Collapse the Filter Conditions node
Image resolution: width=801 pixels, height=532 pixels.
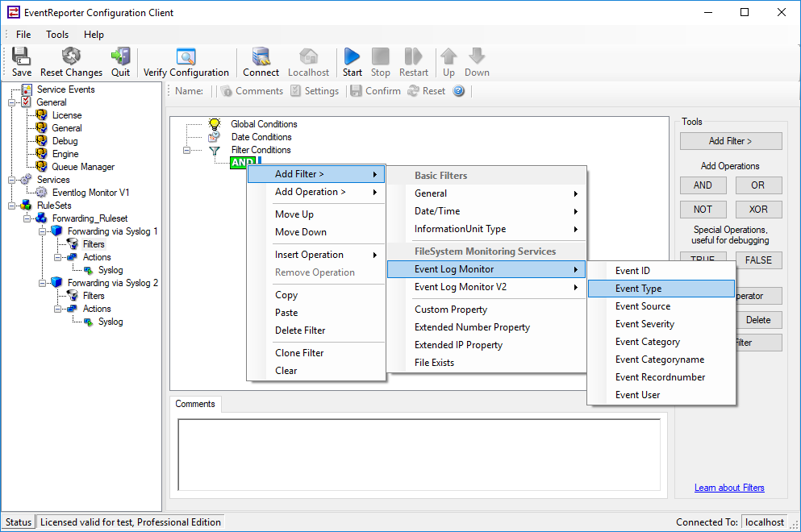coord(186,150)
